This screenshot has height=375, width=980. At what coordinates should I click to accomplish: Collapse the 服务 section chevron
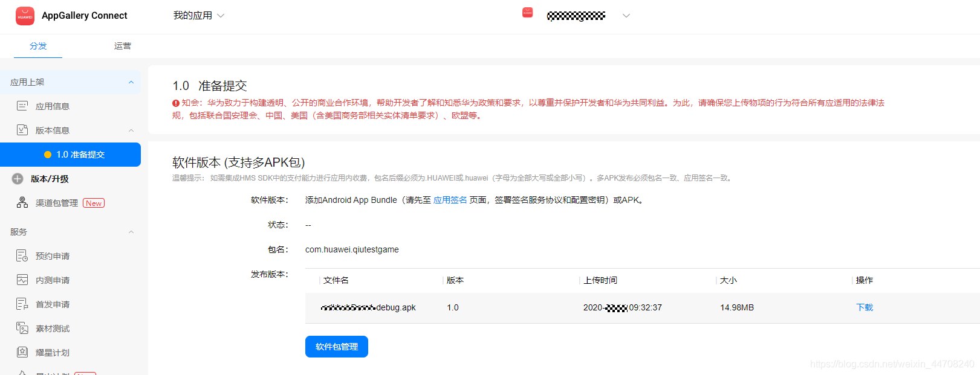(131, 232)
